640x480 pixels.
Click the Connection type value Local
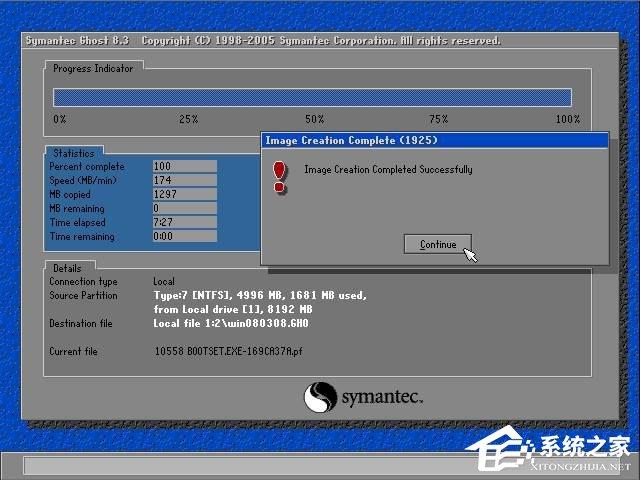[x=164, y=281]
